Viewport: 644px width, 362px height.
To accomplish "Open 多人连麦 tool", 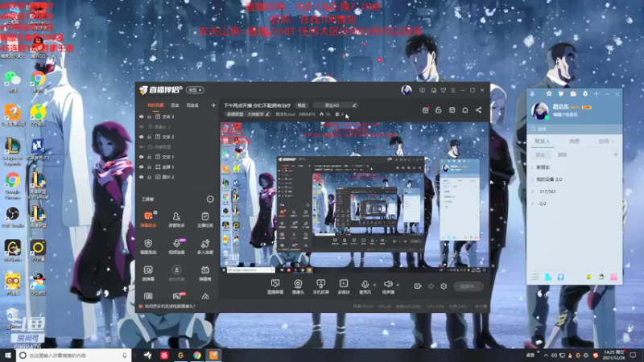I will (x=205, y=246).
